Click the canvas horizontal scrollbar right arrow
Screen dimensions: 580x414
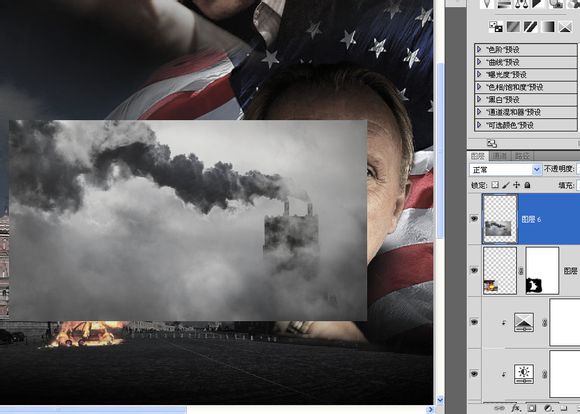click(x=429, y=410)
